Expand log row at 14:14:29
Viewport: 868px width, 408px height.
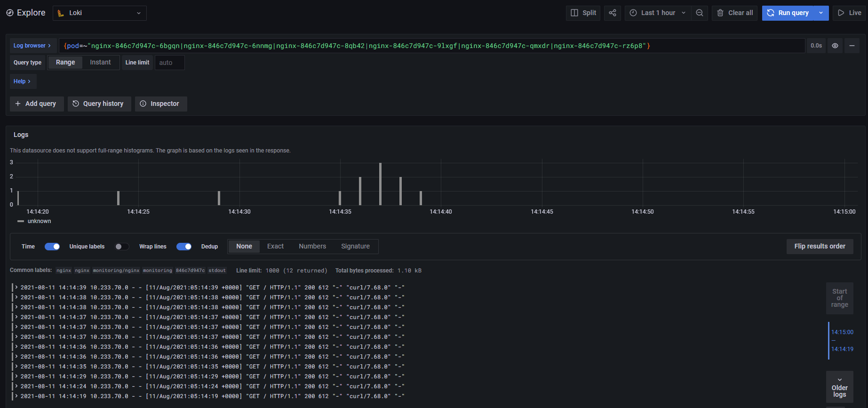click(16, 376)
